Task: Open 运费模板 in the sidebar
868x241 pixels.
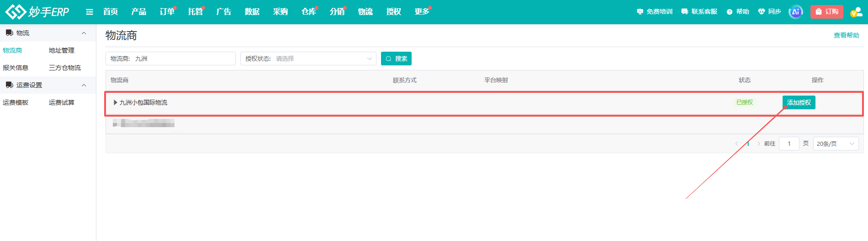Action: coord(16,102)
